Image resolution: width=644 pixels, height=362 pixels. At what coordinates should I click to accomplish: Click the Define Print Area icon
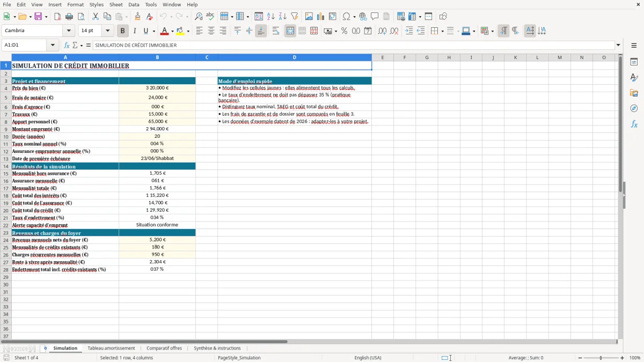[401, 17]
